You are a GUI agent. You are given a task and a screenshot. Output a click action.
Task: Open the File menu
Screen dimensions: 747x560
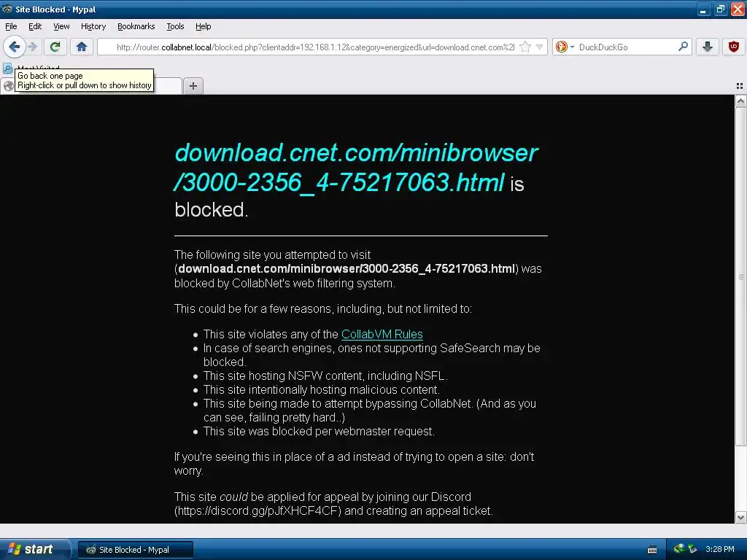pos(11,26)
